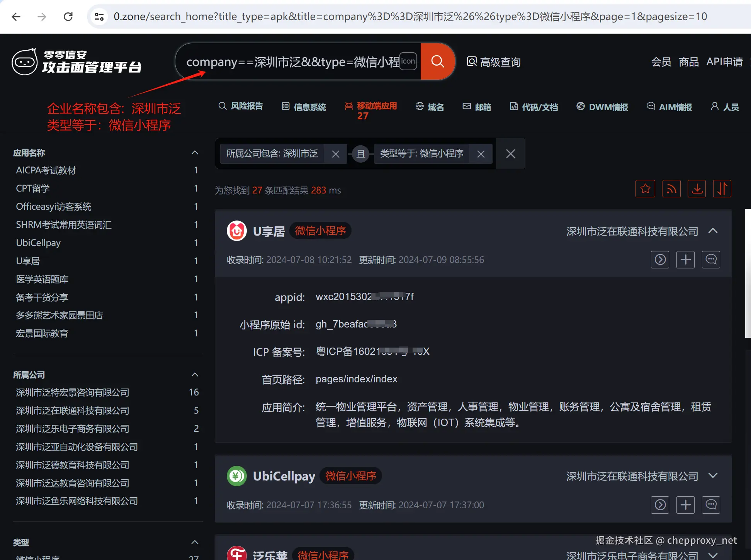Open the 风险报告 tab
The image size is (751, 560).
(241, 106)
